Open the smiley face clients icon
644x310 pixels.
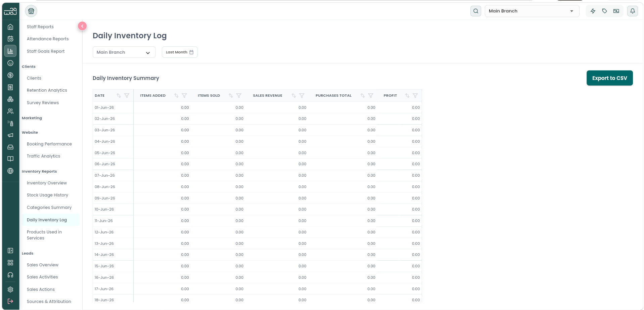coord(10,63)
